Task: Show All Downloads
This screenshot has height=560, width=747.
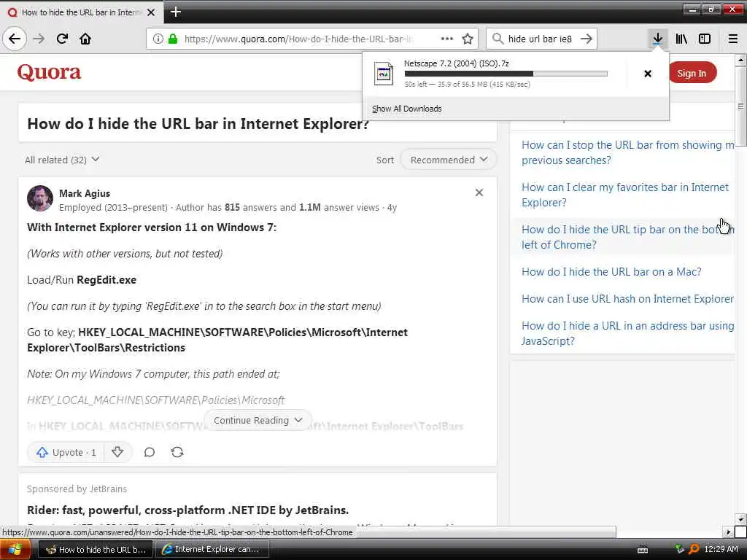Action: coord(407,109)
